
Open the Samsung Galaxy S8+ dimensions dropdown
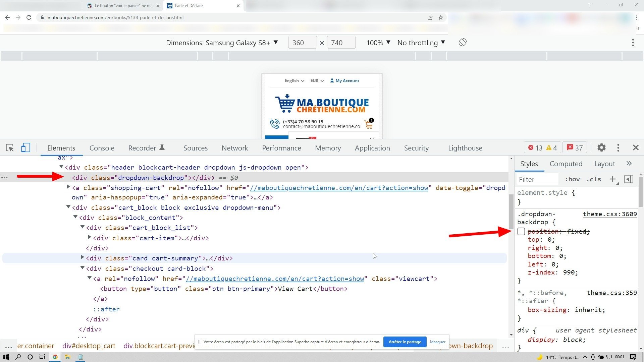click(222, 43)
